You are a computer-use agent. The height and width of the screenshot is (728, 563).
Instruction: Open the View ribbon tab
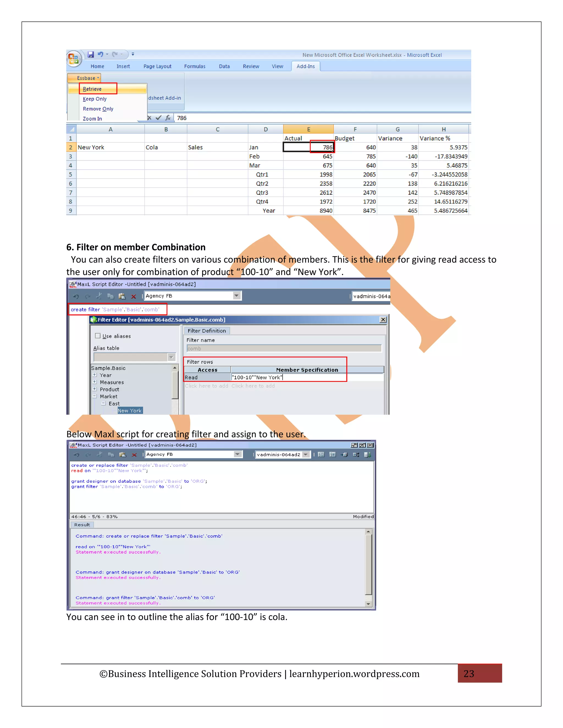click(x=277, y=66)
